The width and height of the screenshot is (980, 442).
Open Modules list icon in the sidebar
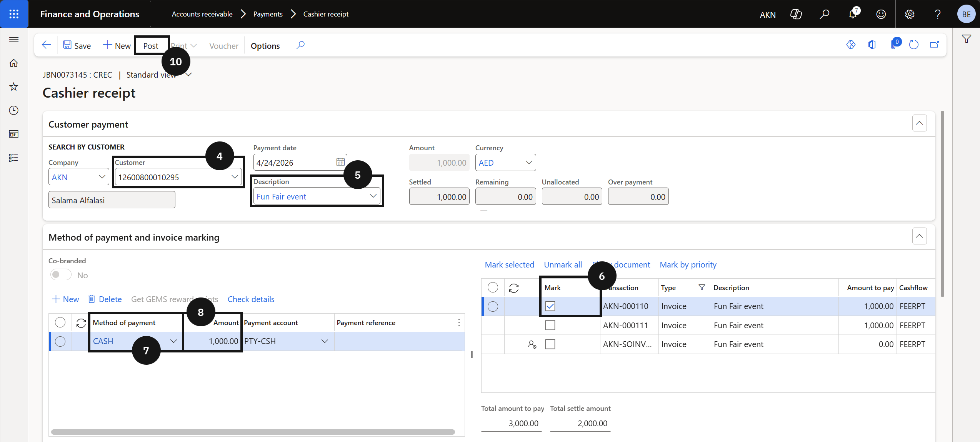14,158
